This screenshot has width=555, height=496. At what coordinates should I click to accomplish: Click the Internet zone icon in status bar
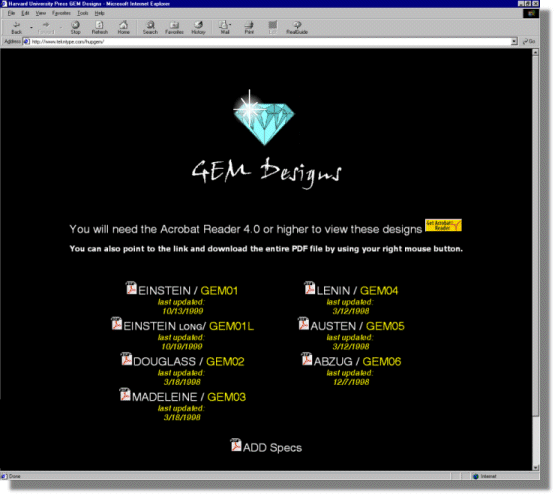click(476, 476)
